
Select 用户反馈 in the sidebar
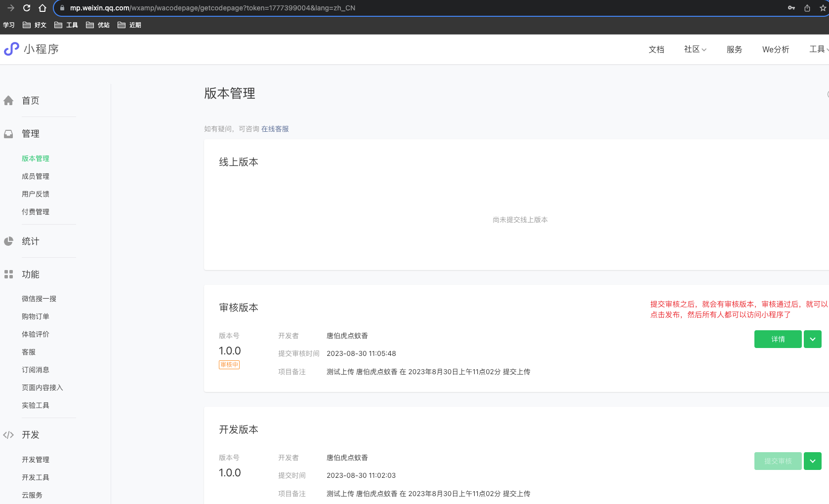(x=36, y=194)
